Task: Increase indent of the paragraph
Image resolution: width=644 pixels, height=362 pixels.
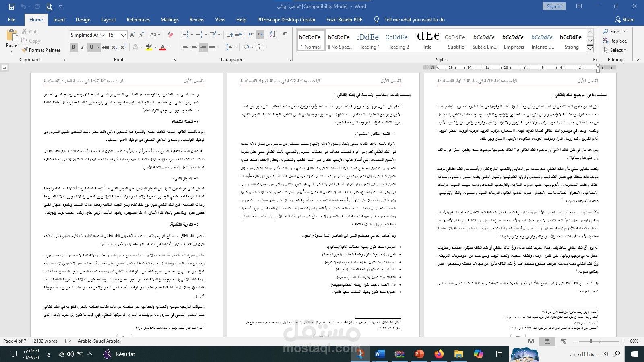Action: [239, 35]
